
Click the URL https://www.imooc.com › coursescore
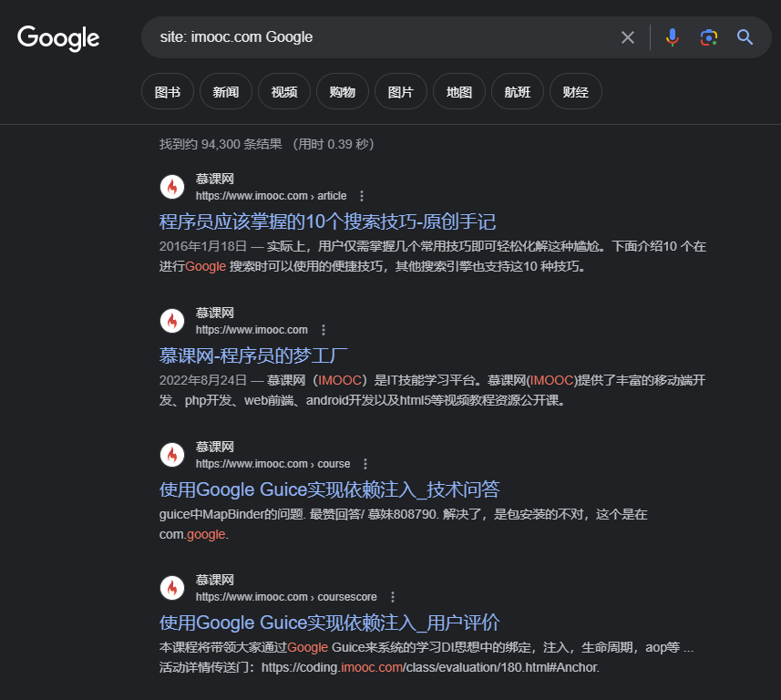coord(286,597)
